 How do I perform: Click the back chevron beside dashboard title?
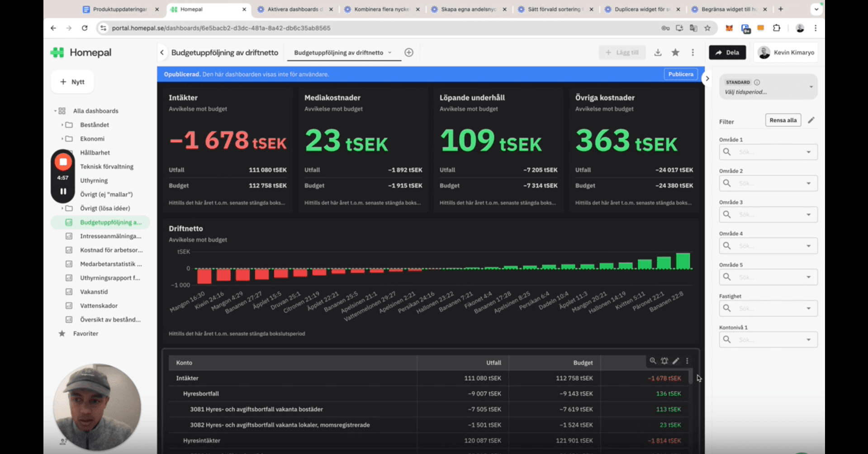point(162,52)
